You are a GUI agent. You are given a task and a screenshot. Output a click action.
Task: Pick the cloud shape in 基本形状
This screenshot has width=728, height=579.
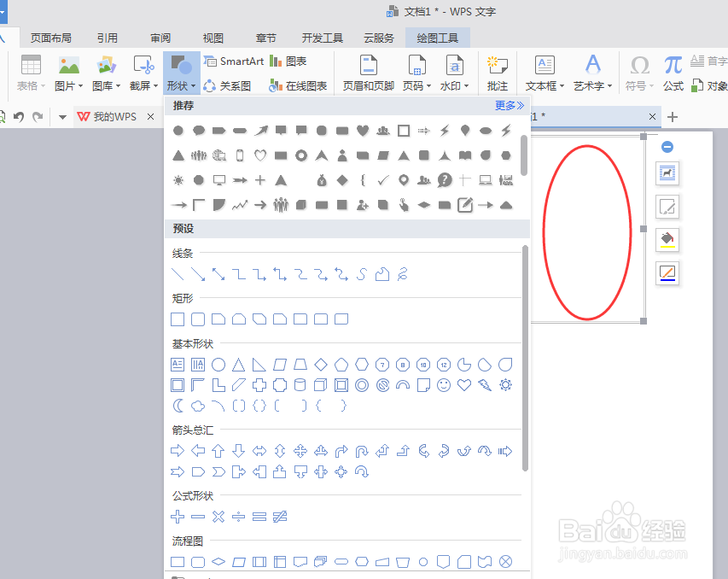[198, 406]
